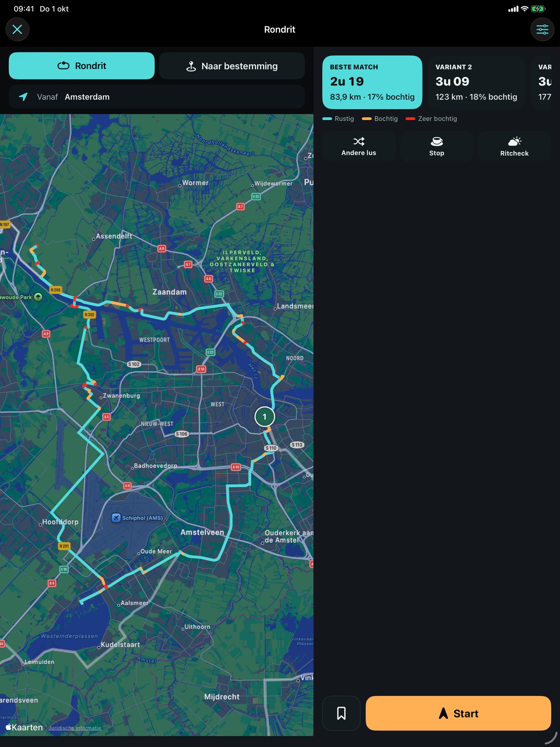Tap the Schiphol (AMS) airport icon
Screen dimensions: 560x747
tap(116, 518)
